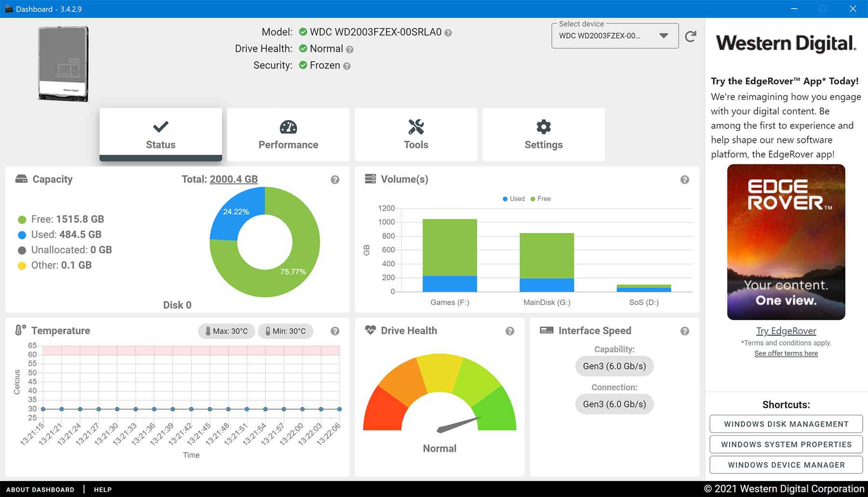The height and width of the screenshot is (497, 868).
Task: Toggle the Used series in Volumes legend
Action: tap(514, 199)
